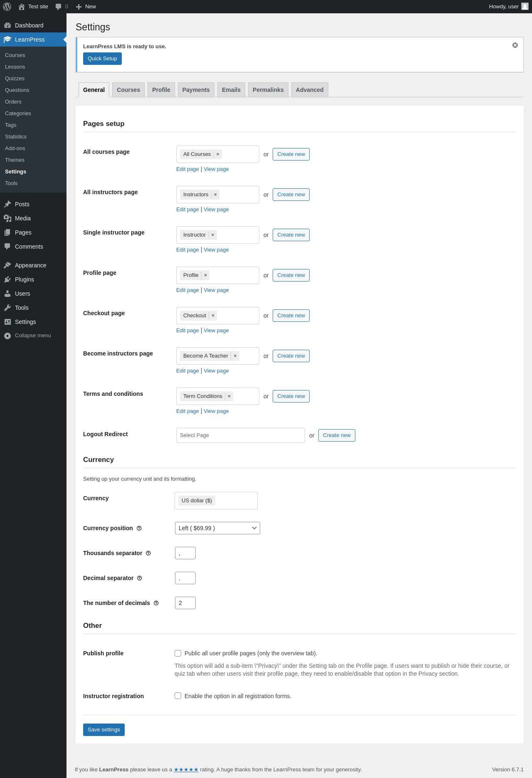Switch to the Payments tab
The width and height of the screenshot is (532, 778).
tap(196, 90)
